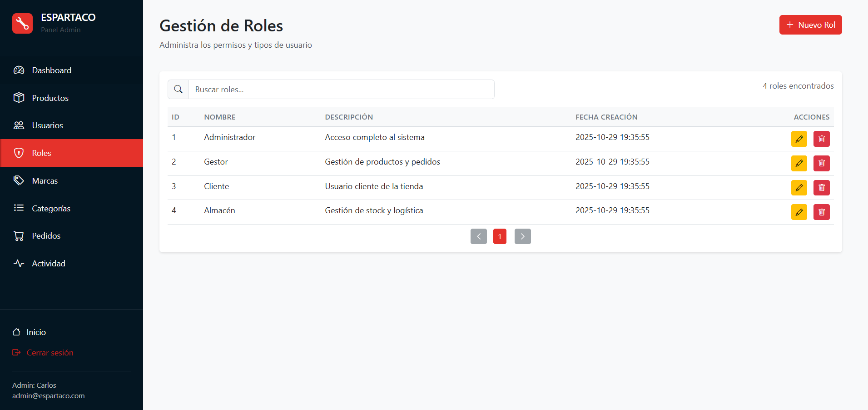868x410 pixels.
Task: Click the 'Admin: Carlos' label
Action: coord(34,385)
